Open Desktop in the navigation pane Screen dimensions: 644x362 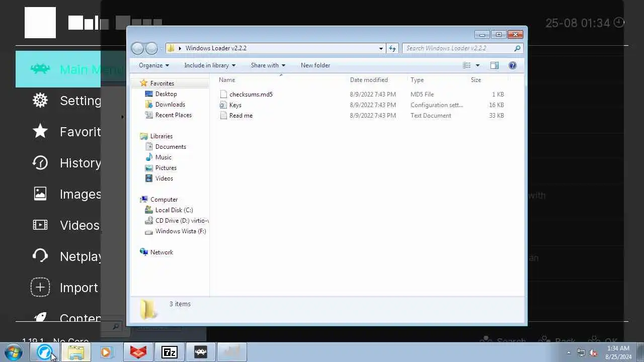166,94
